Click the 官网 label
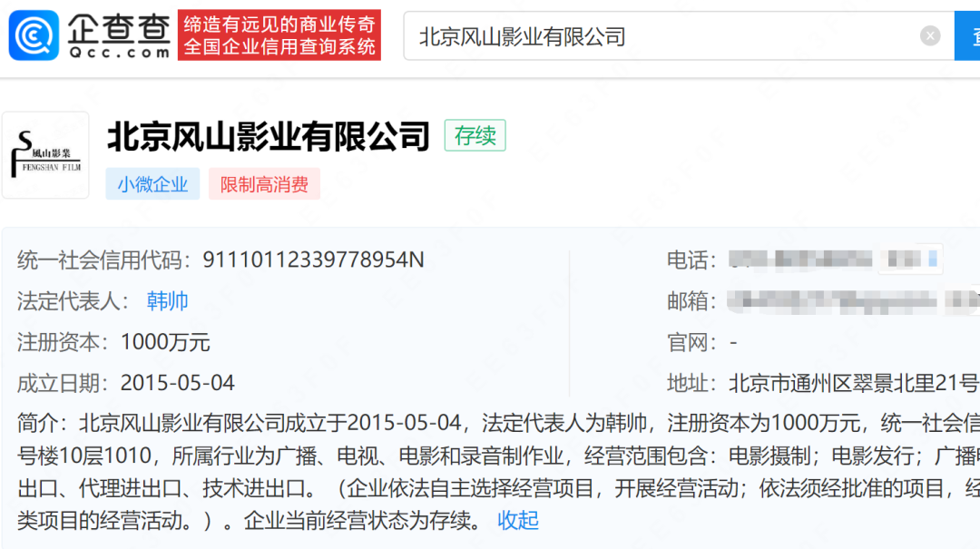 tap(691, 343)
